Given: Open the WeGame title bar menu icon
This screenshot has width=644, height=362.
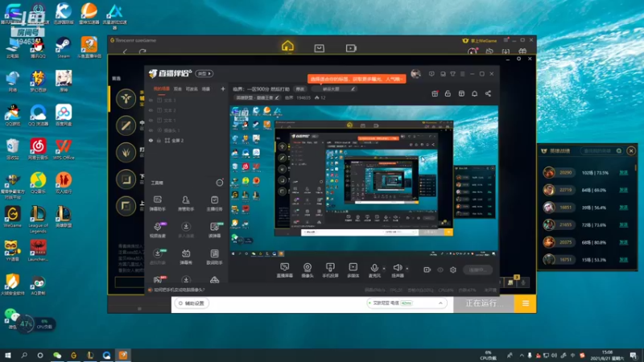Looking at the screenshot, I should pos(506,40).
